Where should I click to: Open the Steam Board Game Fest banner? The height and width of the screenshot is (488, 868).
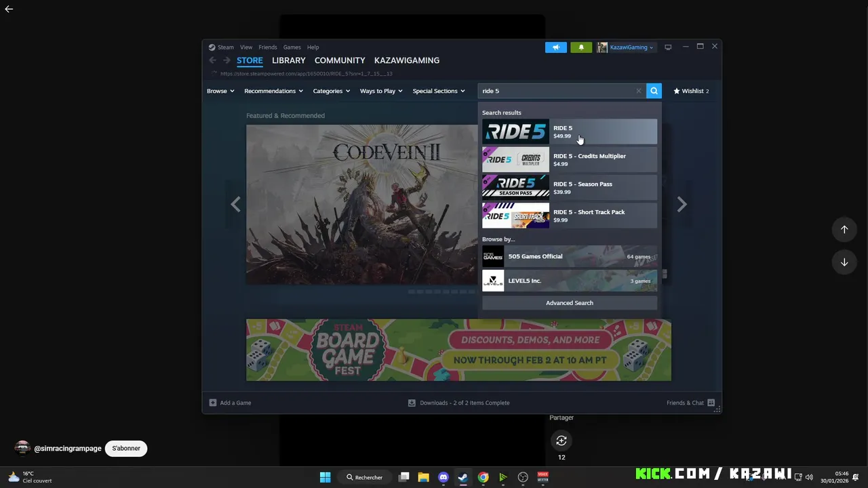tap(458, 350)
